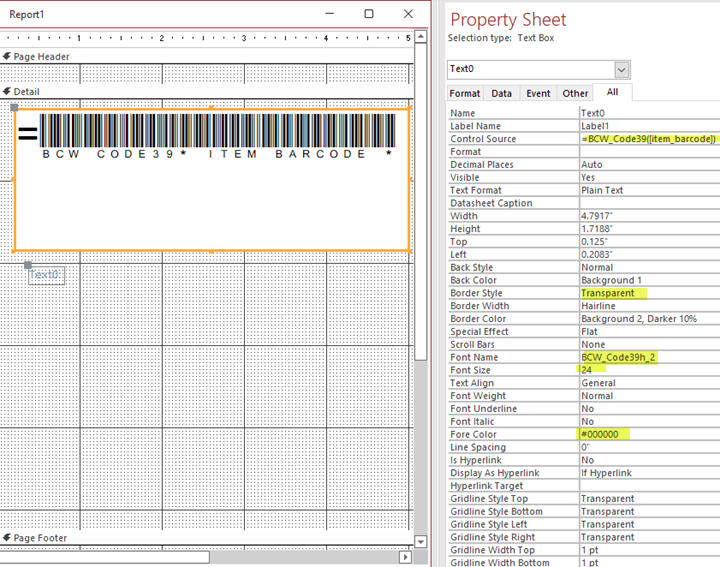Click the Back Style value Normal
The image size is (720, 567).
point(650,267)
